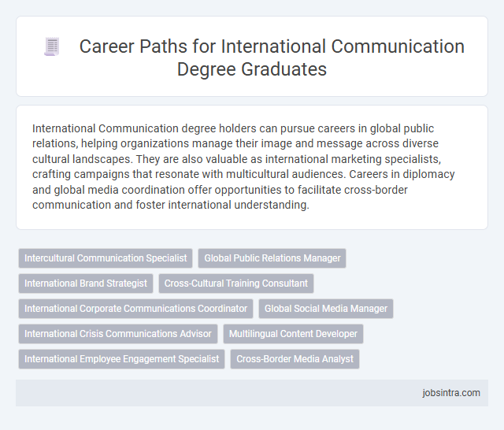Click the Cross-Cultural Training Consultant tag
Screen dimensions: 504x430
tap(236, 284)
